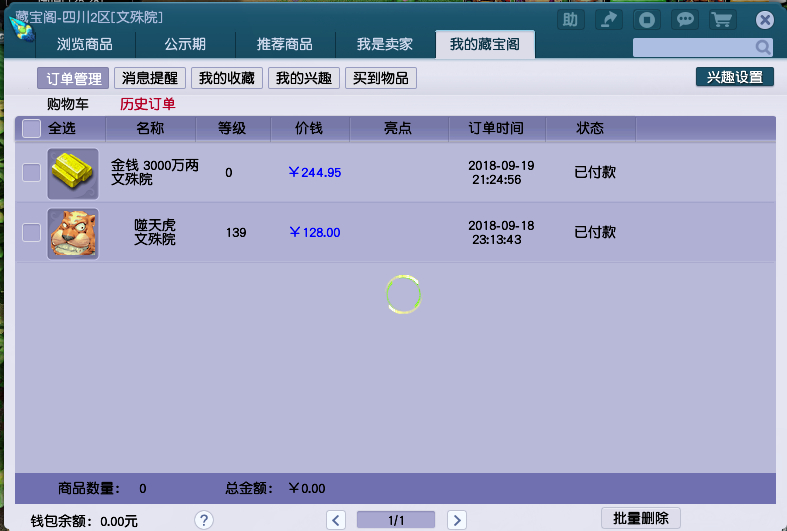
Task: Click 已付款 status of 噬天虎 order
Action: (595, 232)
